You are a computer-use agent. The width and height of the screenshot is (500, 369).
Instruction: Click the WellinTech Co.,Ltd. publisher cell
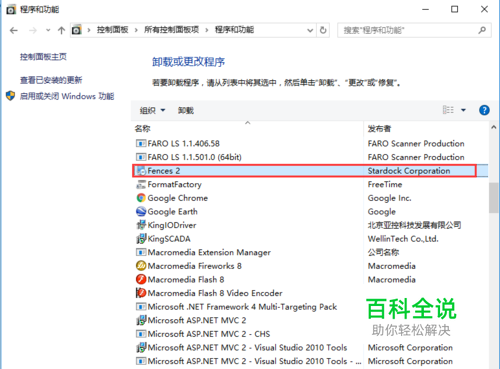click(x=403, y=239)
